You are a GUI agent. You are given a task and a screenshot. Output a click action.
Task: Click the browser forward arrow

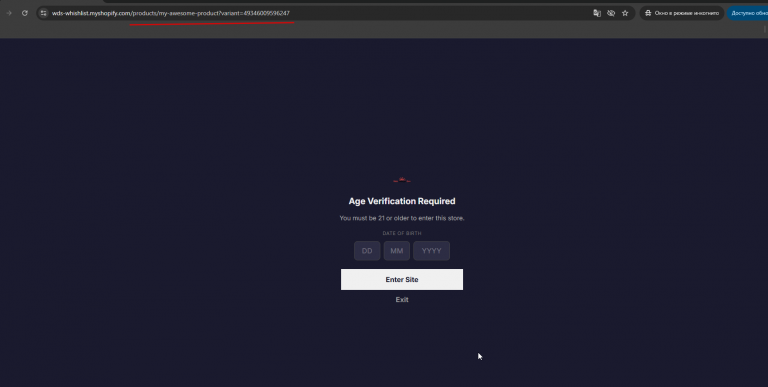9,13
